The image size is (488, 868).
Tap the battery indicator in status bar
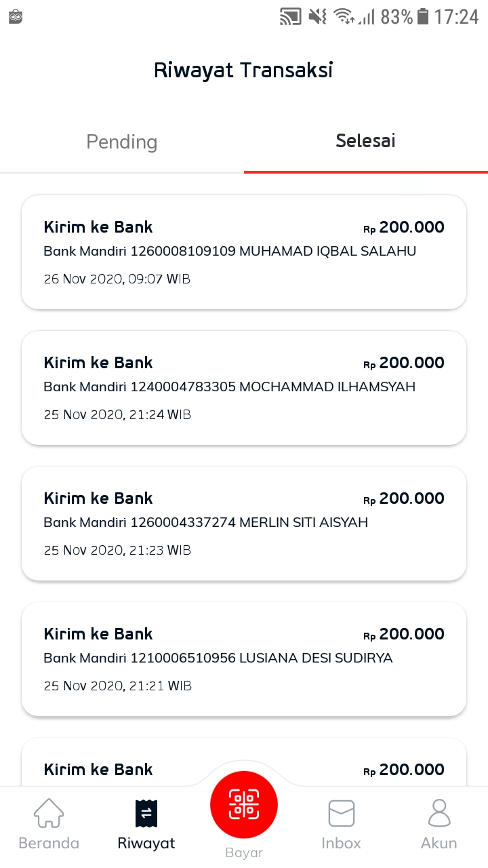(423, 16)
